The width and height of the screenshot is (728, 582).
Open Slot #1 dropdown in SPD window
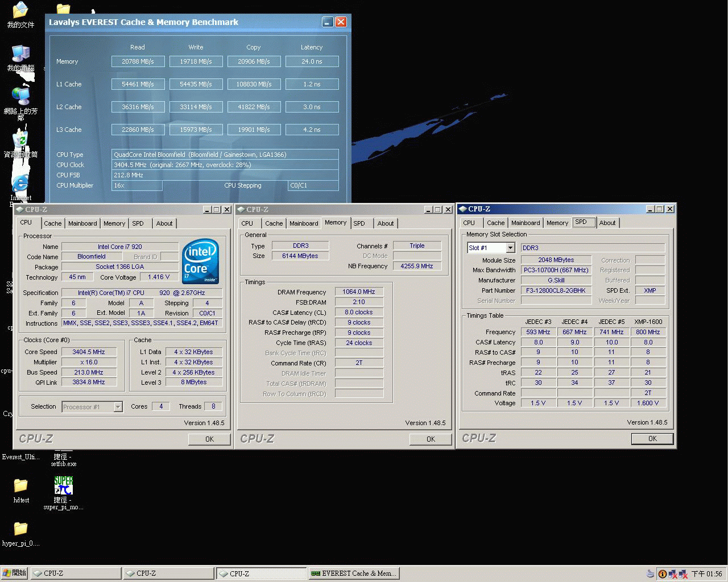(510, 248)
